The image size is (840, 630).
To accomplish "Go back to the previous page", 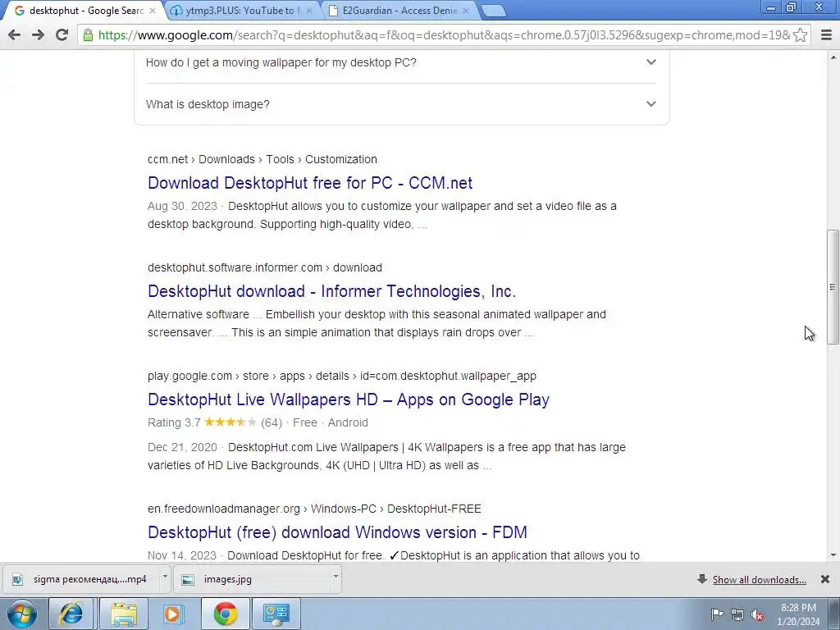I will 15,35.
